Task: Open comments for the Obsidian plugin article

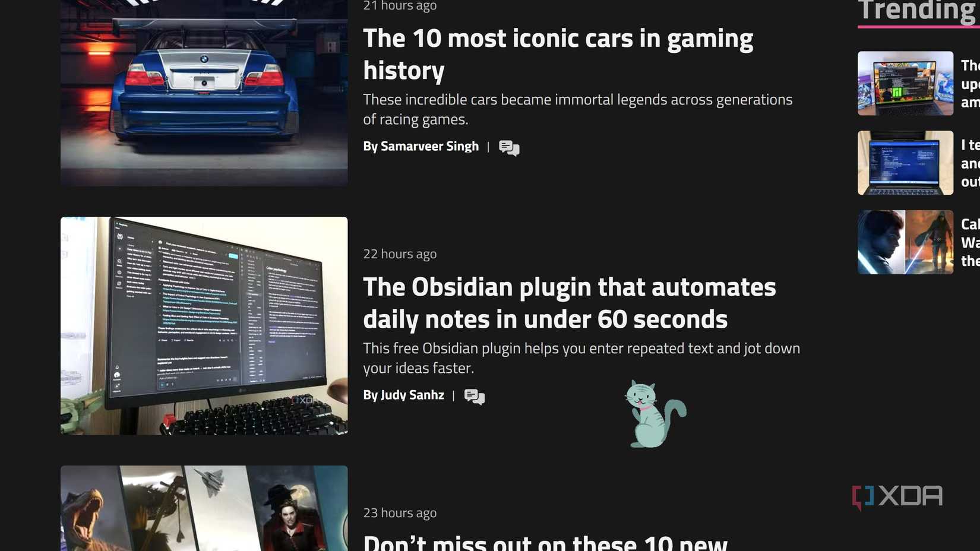Action: point(474,396)
